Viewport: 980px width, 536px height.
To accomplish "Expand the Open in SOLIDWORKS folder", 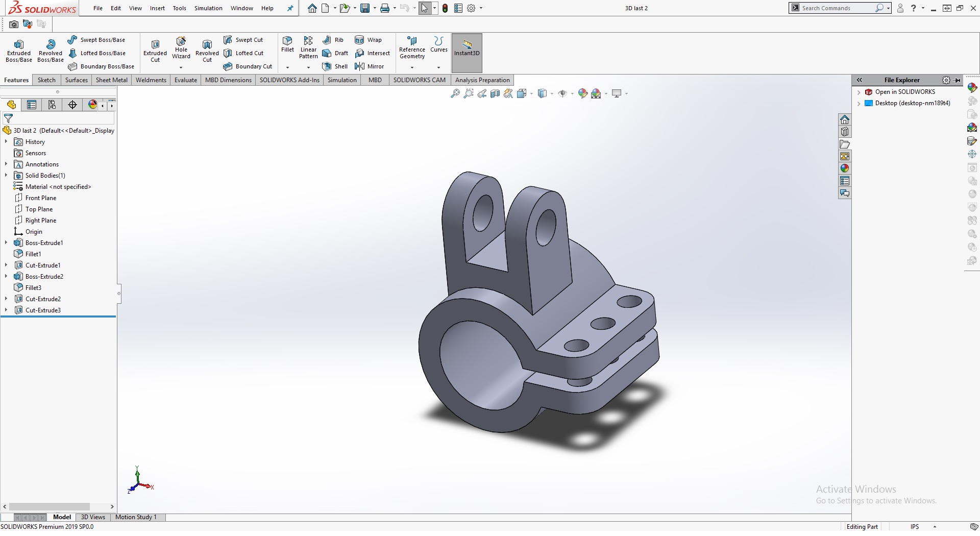I will (859, 92).
